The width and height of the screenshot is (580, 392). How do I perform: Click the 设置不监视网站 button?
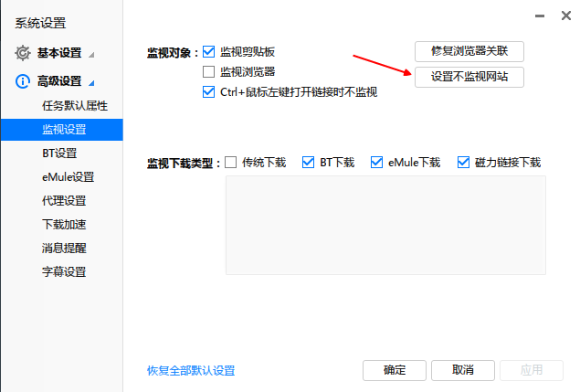[x=469, y=77]
